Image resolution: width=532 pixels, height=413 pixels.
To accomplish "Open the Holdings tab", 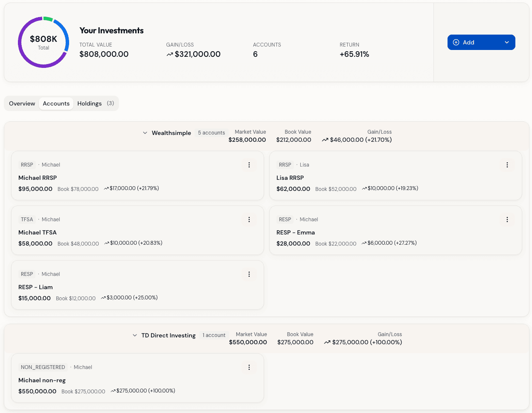I will pos(90,103).
